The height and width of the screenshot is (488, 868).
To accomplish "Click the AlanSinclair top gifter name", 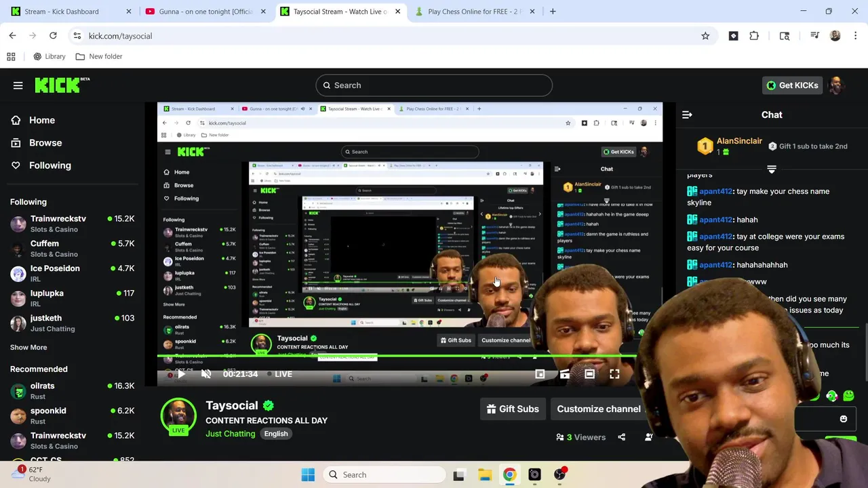I will pyautogui.click(x=739, y=140).
